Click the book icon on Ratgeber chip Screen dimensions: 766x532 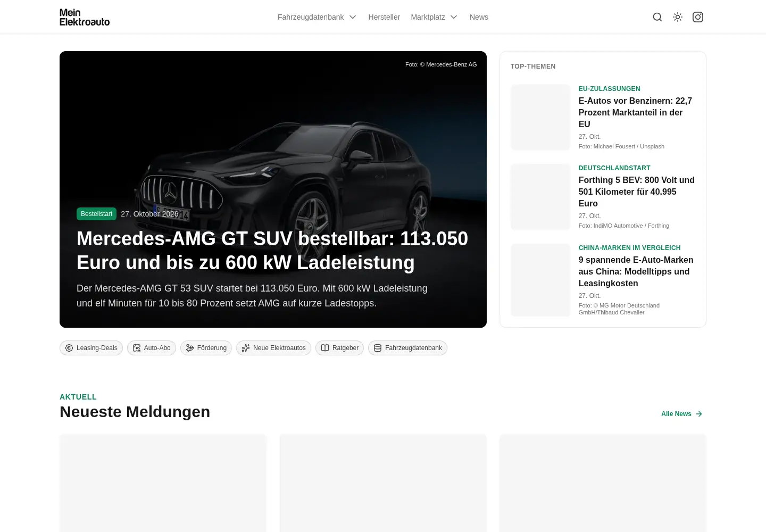[325, 348]
